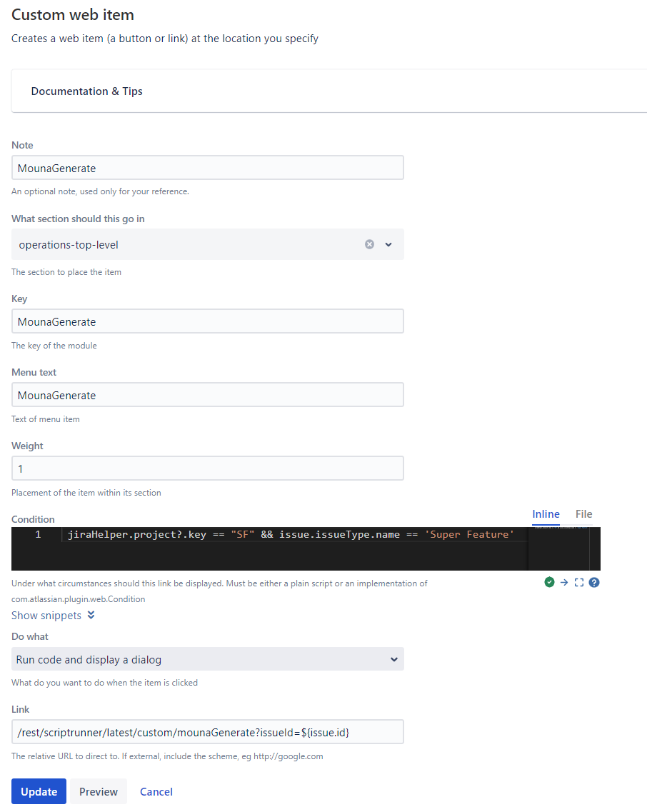The width and height of the screenshot is (647, 812).
Task: Click the "The key of the module" hint
Action: tap(54, 346)
